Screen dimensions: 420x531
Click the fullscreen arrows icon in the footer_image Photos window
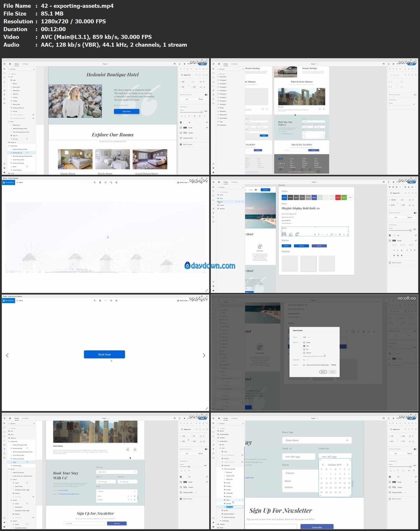207,290
